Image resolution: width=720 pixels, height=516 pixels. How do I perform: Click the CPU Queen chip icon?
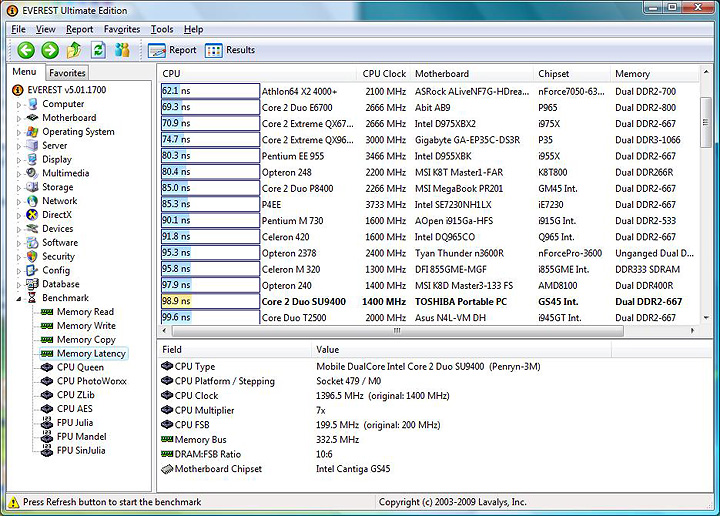(x=47, y=367)
